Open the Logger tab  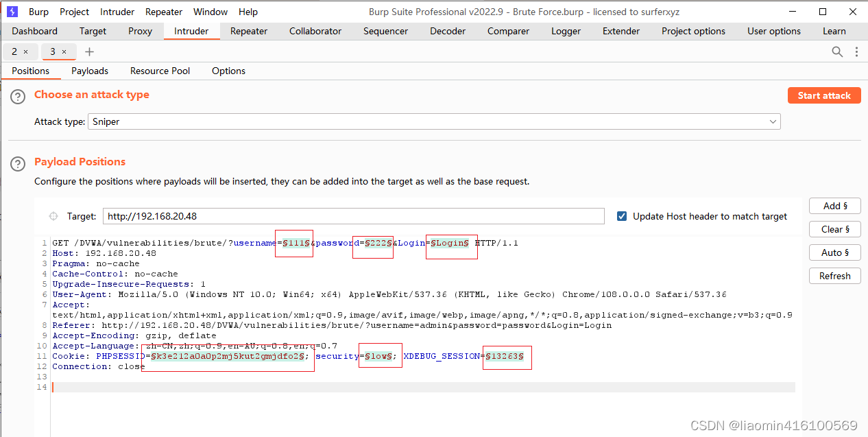(x=566, y=31)
